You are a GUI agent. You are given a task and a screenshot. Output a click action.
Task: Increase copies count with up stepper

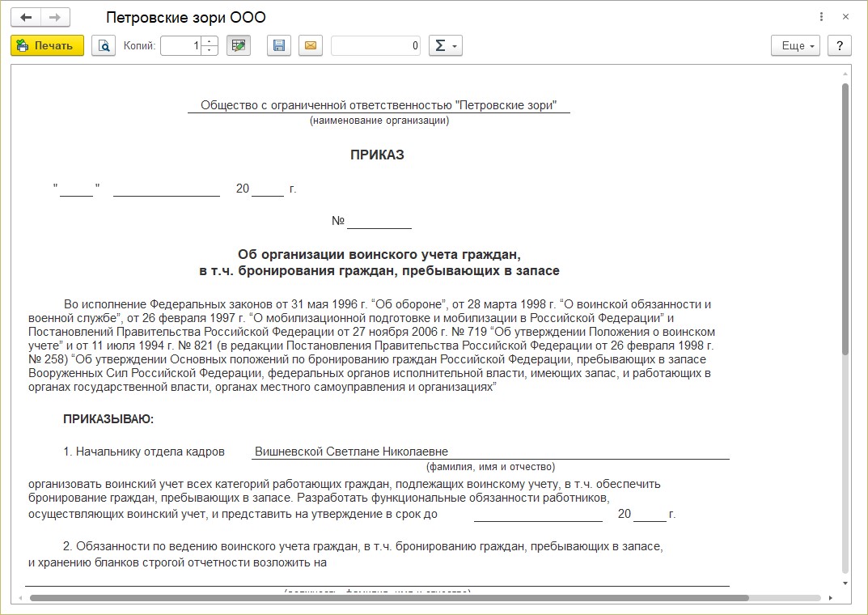coord(210,41)
